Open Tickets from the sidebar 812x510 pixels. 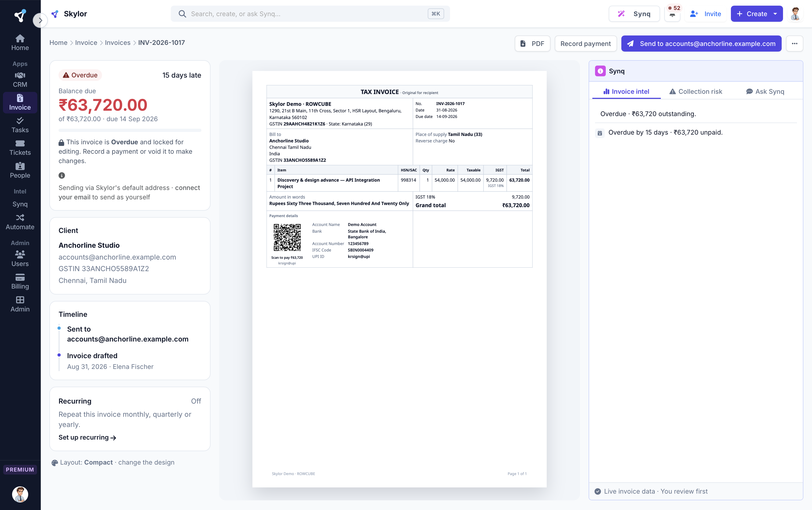point(20,148)
